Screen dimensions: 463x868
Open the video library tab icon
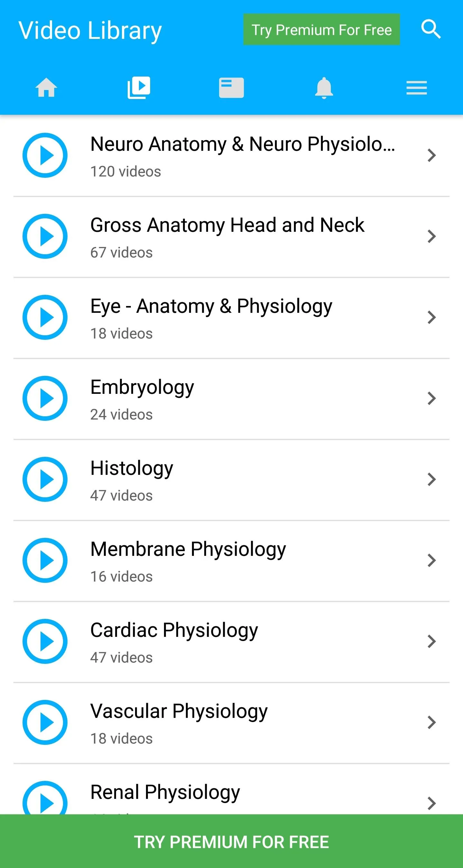pos(139,88)
